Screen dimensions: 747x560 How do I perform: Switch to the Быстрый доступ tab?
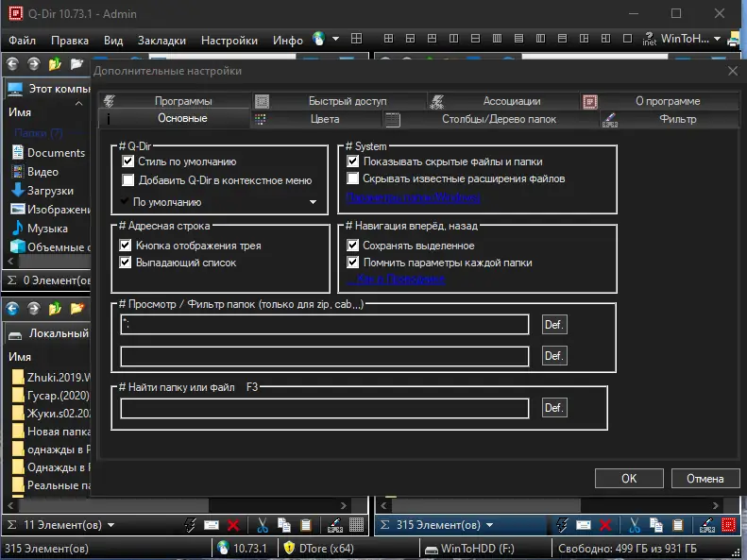coord(340,101)
